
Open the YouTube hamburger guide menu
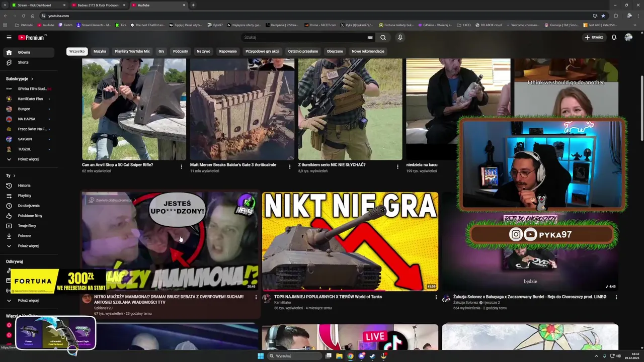tap(9, 37)
